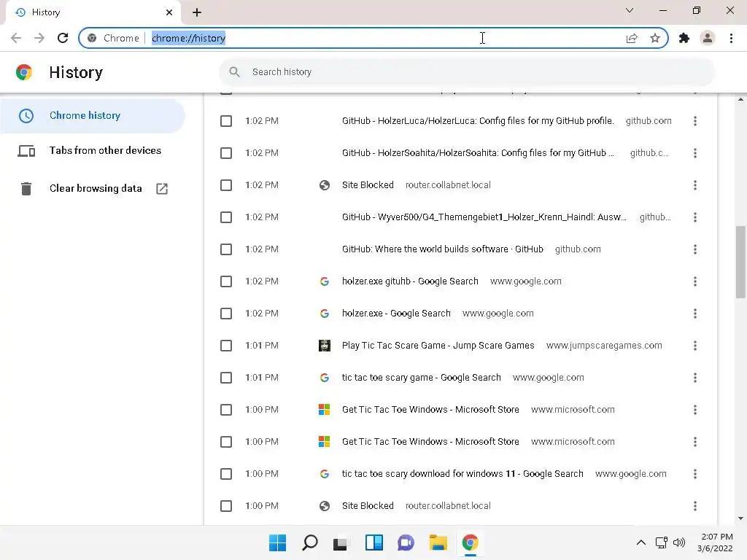Click the Chrome icon on the taskbar
Image resolution: width=747 pixels, height=560 pixels.
[471, 542]
